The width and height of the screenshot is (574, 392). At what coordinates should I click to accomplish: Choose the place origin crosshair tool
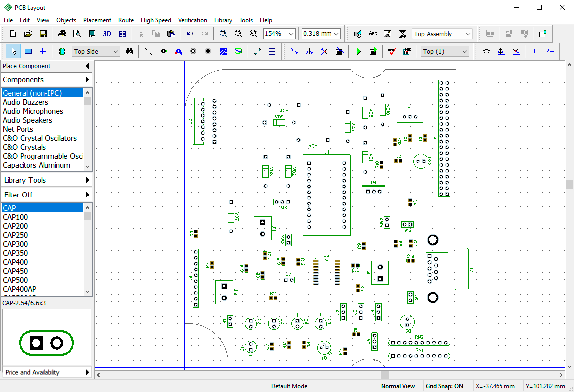(43, 51)
